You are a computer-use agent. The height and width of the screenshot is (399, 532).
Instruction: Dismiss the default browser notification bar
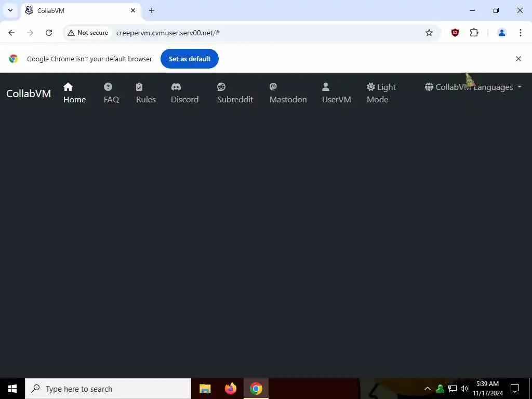point(518,59)
